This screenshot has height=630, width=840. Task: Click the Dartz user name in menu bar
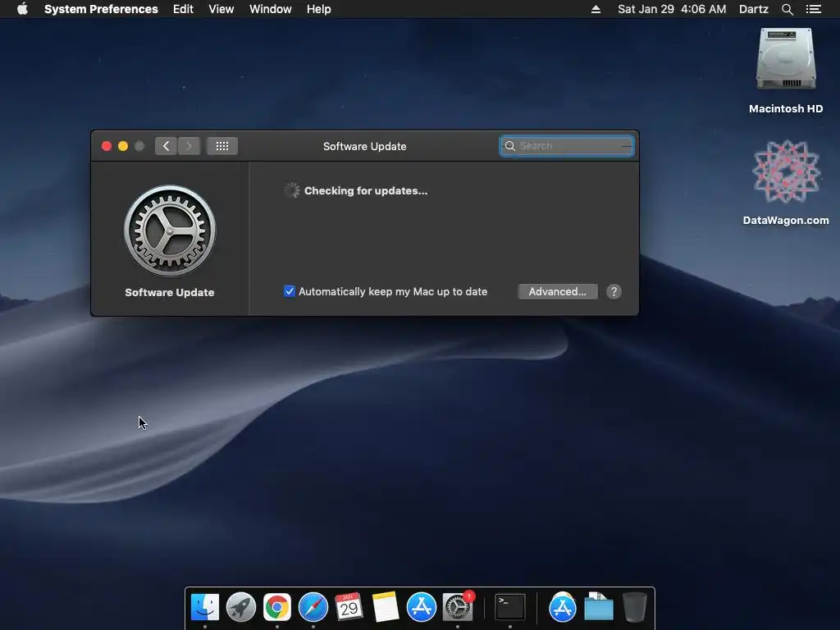click(x=754, y=9)
